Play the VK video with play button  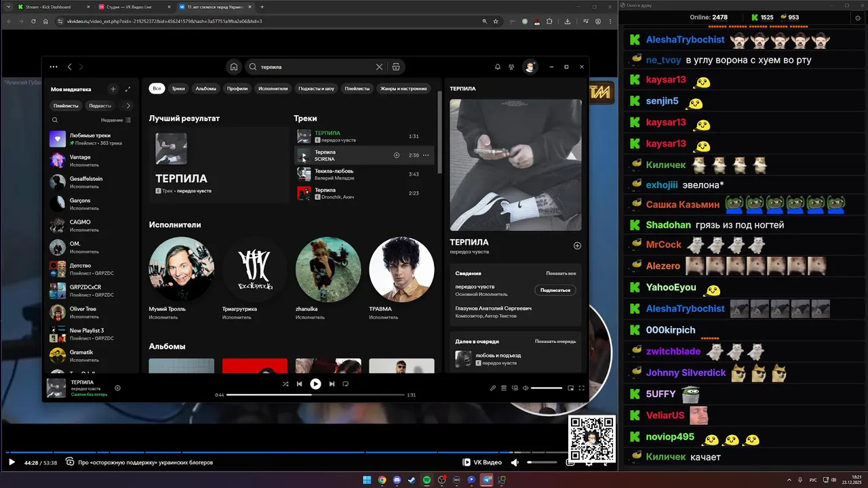(12, 462)
